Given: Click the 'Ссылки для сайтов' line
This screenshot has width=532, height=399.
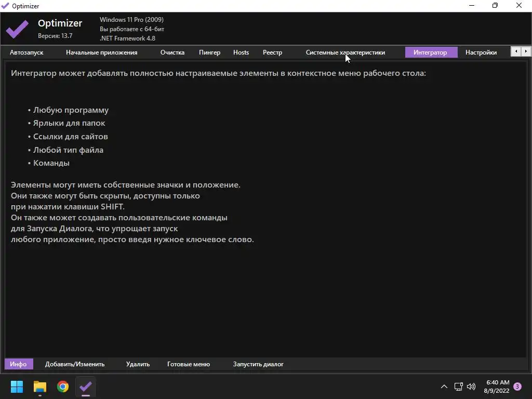Looking at the screenshot, I should point(68,137).
